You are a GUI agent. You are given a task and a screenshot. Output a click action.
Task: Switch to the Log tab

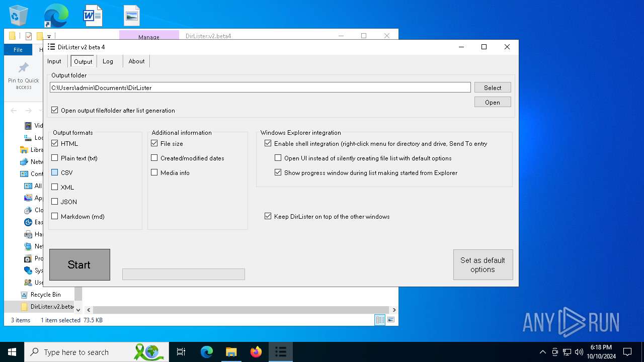tap(108, 61)
